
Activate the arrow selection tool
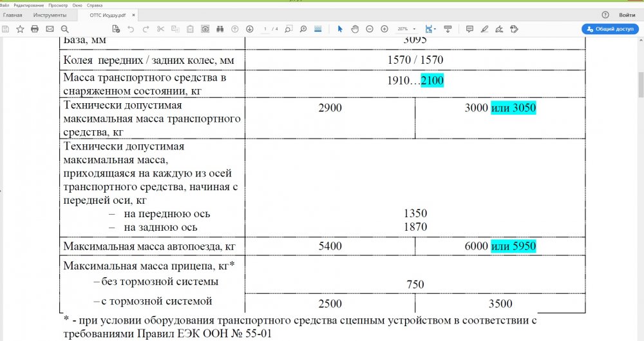(x=340, y=29)
